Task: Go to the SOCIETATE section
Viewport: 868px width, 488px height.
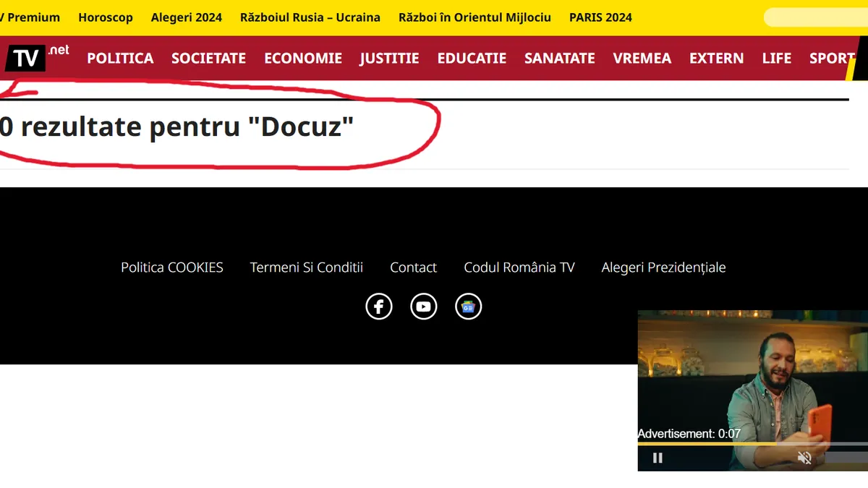Action: point(208,59)
